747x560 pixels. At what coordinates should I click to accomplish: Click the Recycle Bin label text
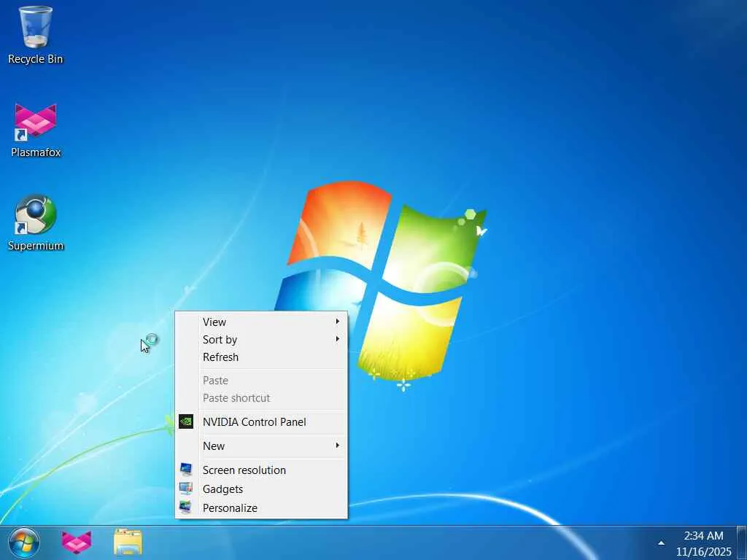click(36, 59)
